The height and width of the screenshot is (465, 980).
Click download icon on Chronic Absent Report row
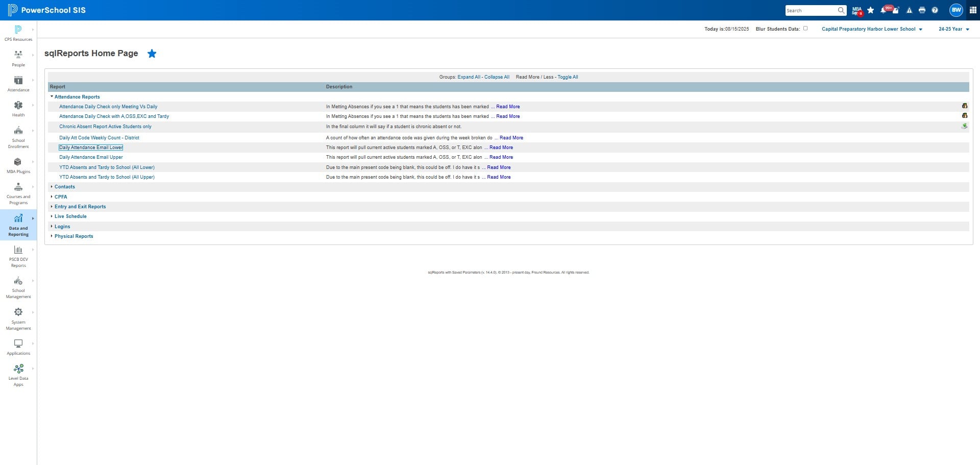click(964, 126)
